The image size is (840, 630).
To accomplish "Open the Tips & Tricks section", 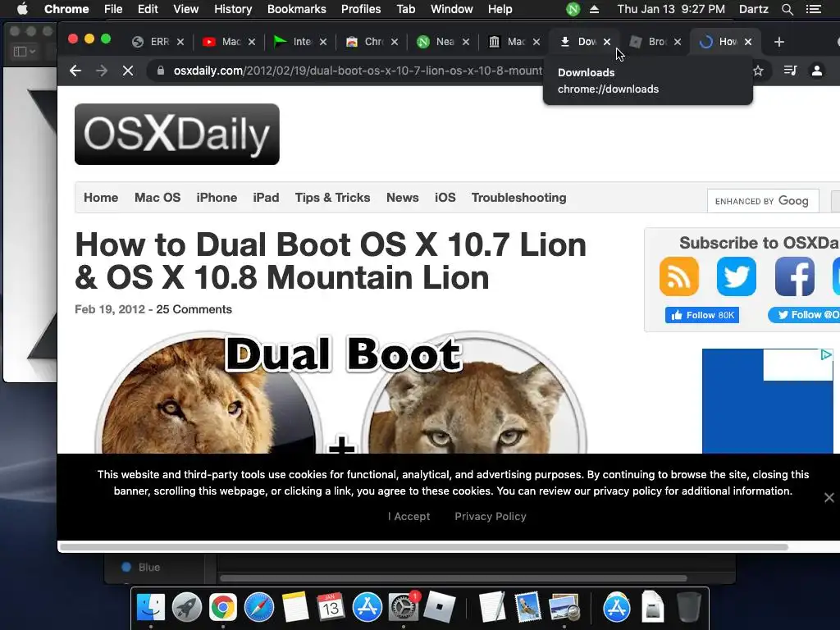I will [x=333, y=198].
